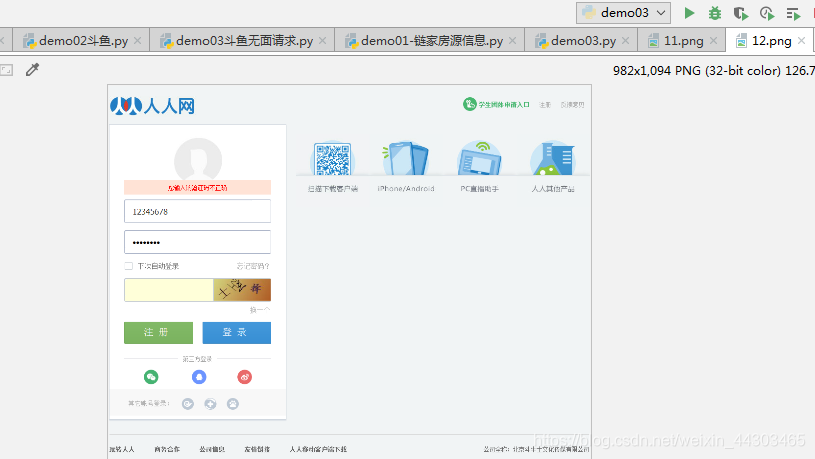Select the 12.png tab
This screenshot has height=459, width=815.
point(771,41)
